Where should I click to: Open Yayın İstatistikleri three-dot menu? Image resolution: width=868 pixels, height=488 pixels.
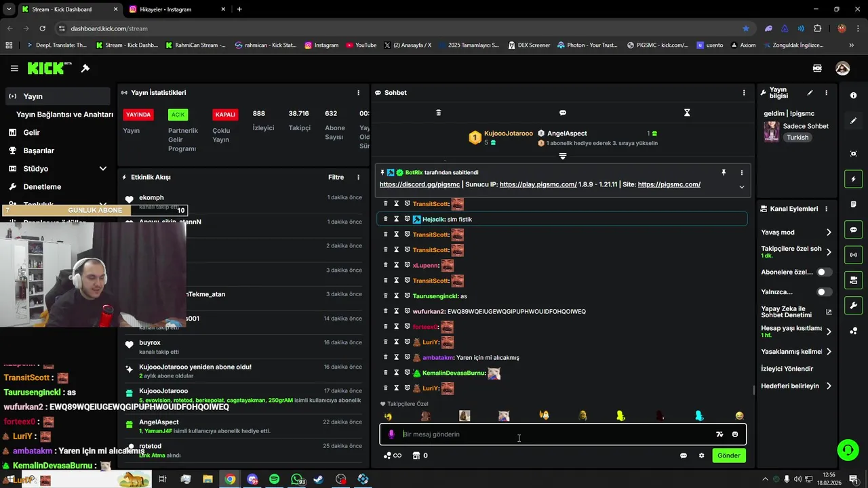pyautogui.click(x=359, y=93)
